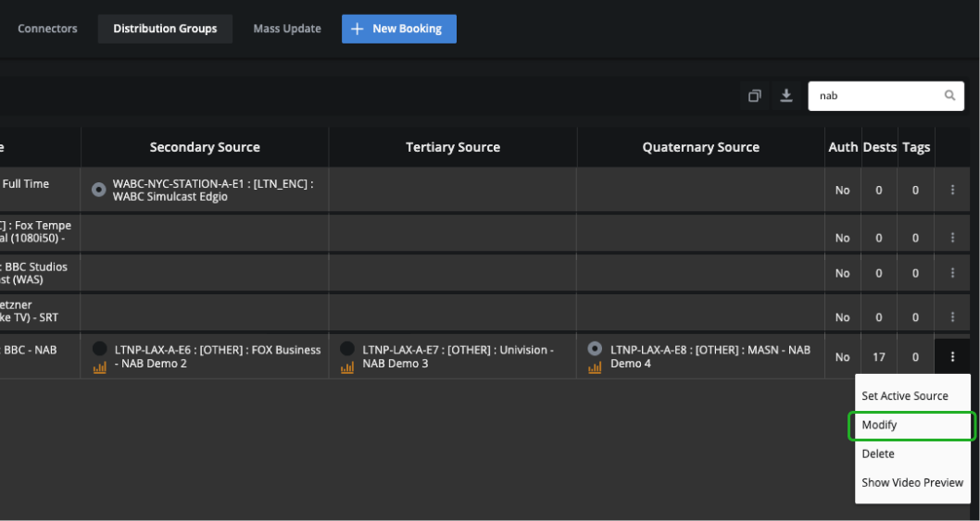980x521 pixels.
Task: Select Univision NAB Demo 3 source indicator
Action: pyautogui.click(x=347, y=349)
